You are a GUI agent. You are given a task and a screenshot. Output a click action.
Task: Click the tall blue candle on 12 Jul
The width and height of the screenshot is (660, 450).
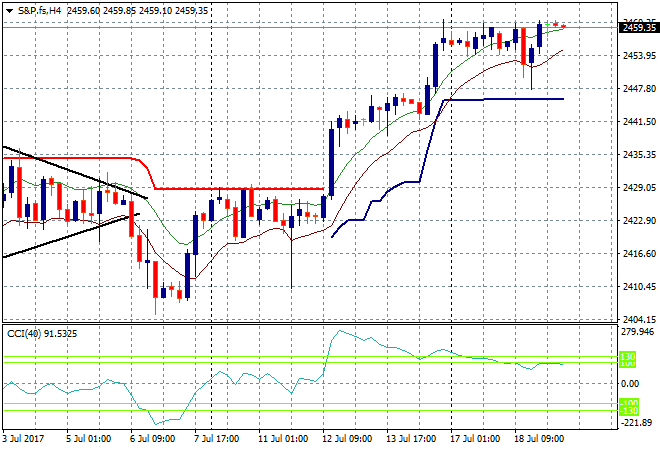click(332, 162)
